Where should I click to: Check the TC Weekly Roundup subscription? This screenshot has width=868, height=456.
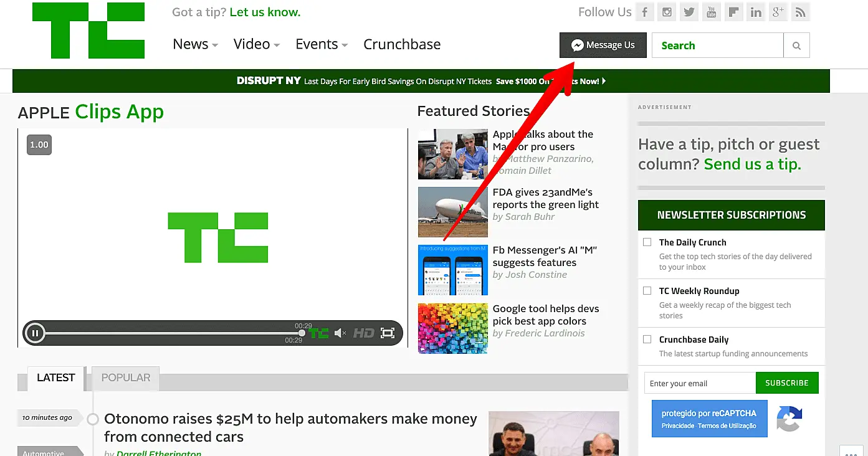pyautogui.click(x=647, y=290)
